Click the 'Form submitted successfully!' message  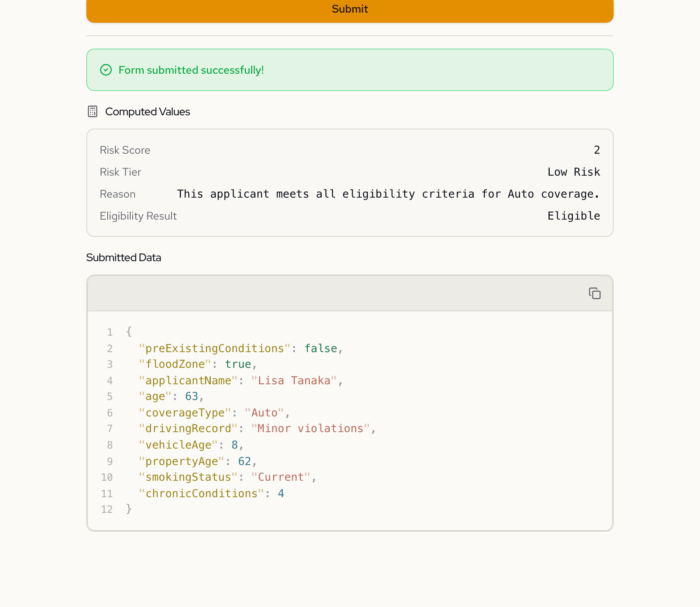[x=191, y=70]
